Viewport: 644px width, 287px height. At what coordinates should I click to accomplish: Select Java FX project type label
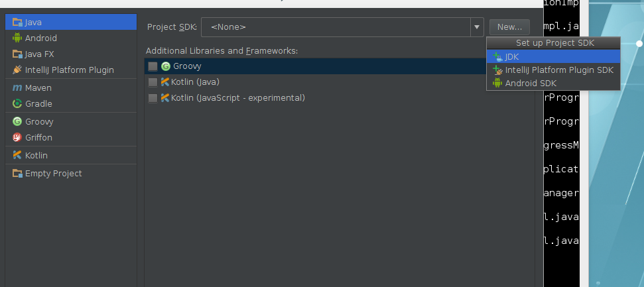coord(39,54)
